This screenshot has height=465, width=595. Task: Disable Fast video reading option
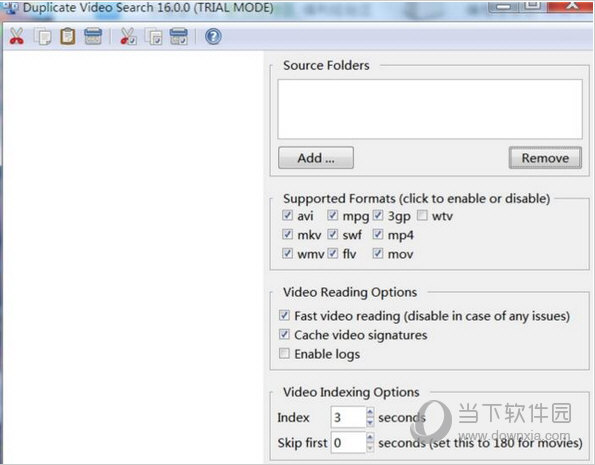click(x=284, y=315)
